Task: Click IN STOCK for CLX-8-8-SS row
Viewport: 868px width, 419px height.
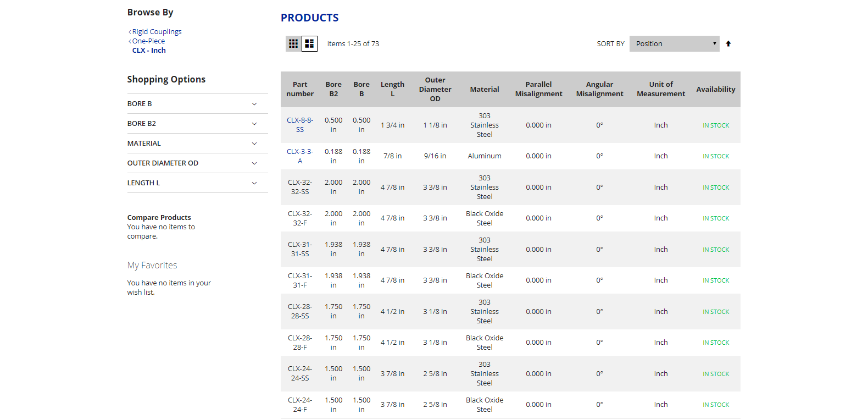Action: 716,125
